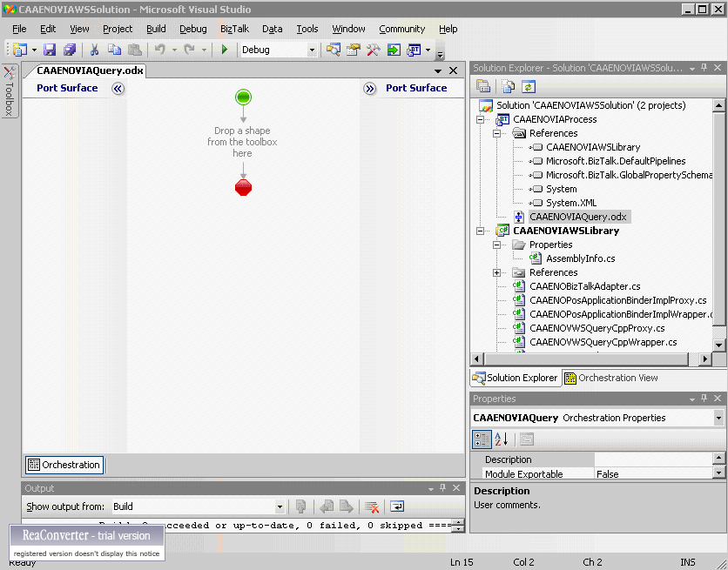Close the CAAENOVIAQuery.odx document
728x570 pixels.
coord(453,70)
